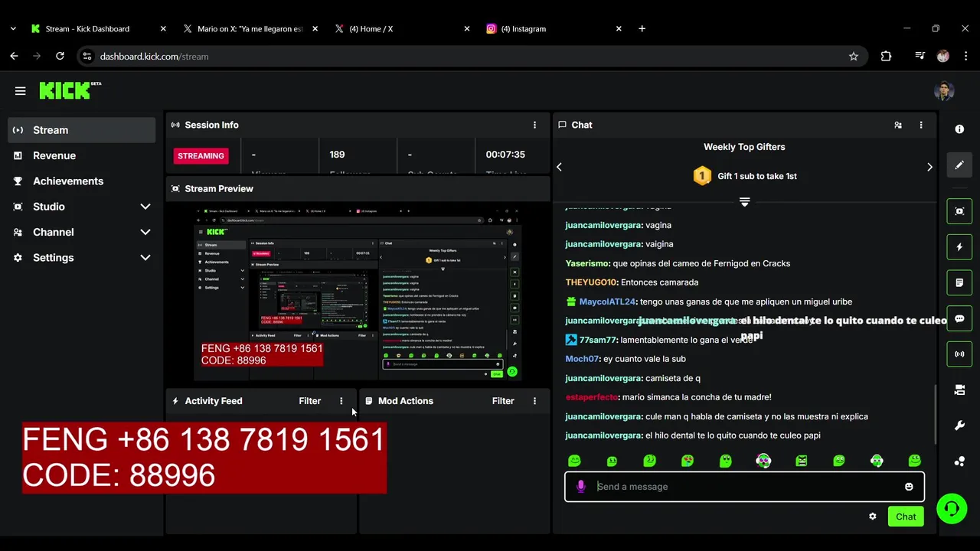Toggle the Session Info broadcast panel icon
The height and width of the screenshot is (551, 980).
tap(959, 354)
